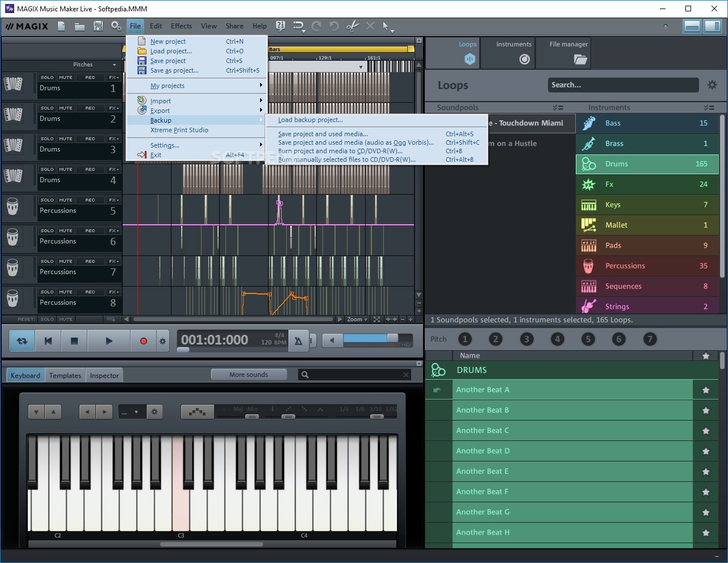Toggle loop playback mode button
This screenshot has height=563, width=728.
[22, 341]
